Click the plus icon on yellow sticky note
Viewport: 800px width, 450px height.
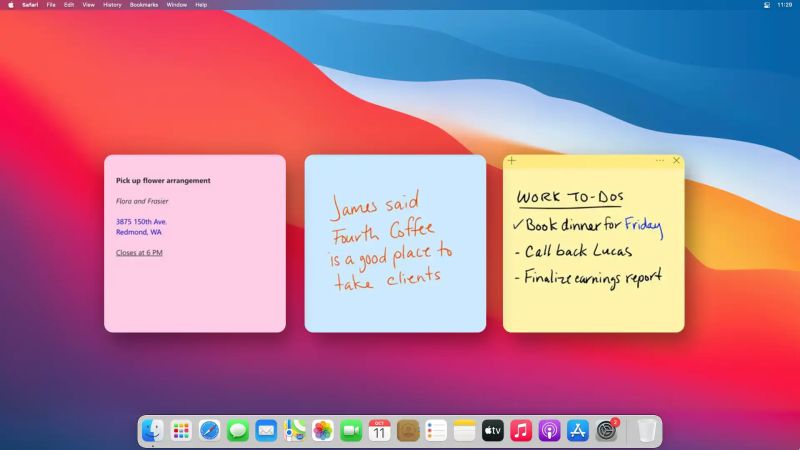(512, 161)
